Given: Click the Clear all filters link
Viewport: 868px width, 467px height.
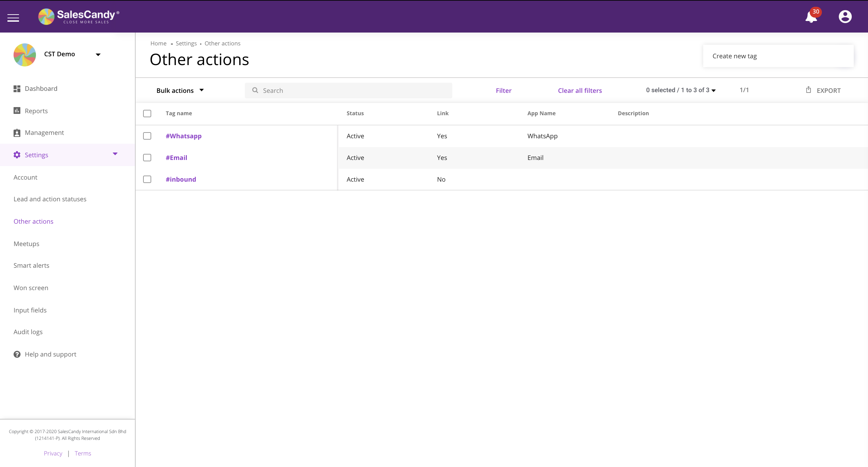Looking at the screenshot, I should 580,90.
